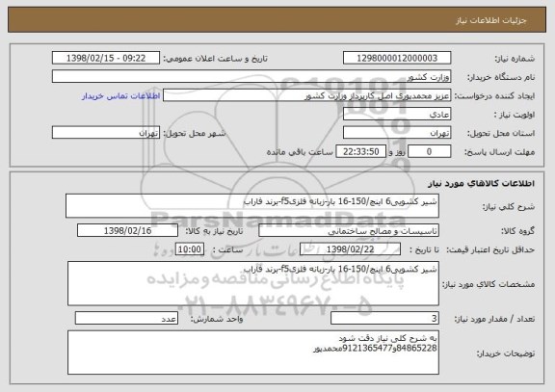
Task: Click the label شهر محل تحویل
Action: (x=195, y=133)
